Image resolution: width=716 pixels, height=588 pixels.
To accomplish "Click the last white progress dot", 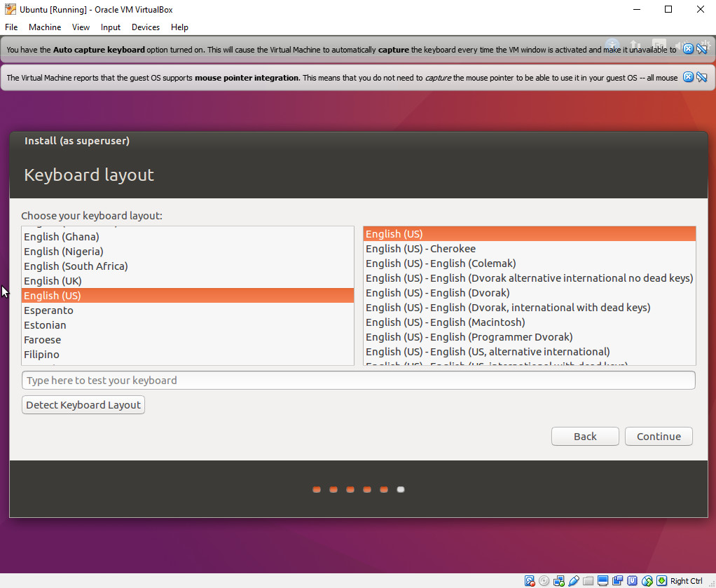I will pos(401,489).
